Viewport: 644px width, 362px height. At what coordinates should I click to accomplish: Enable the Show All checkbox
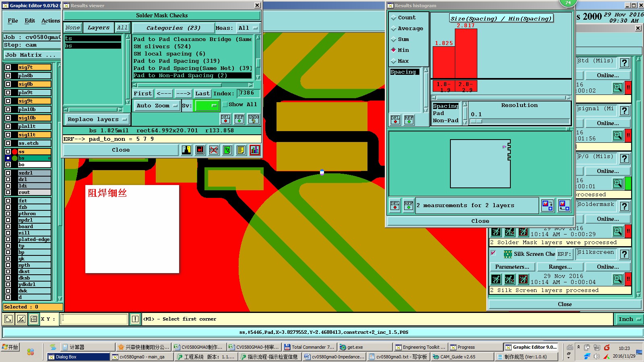(x=225, y=105)
